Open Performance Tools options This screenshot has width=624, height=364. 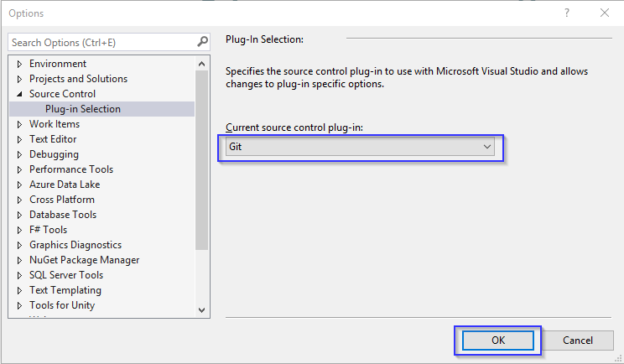(x=71, y=169)
